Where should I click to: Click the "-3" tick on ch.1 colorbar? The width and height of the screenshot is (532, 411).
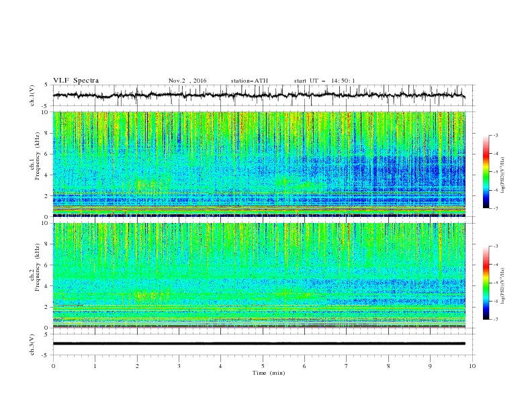tap(495, 135)
